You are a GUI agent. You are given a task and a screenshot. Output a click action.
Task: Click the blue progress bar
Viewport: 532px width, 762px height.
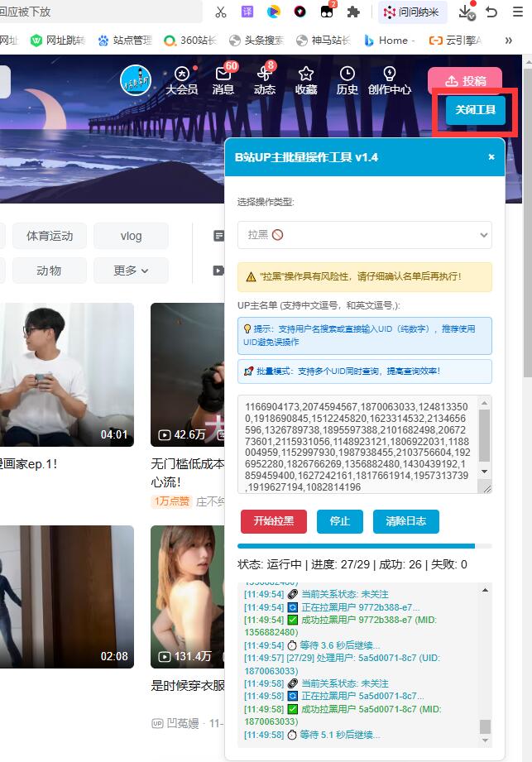(x=356, y=546)
